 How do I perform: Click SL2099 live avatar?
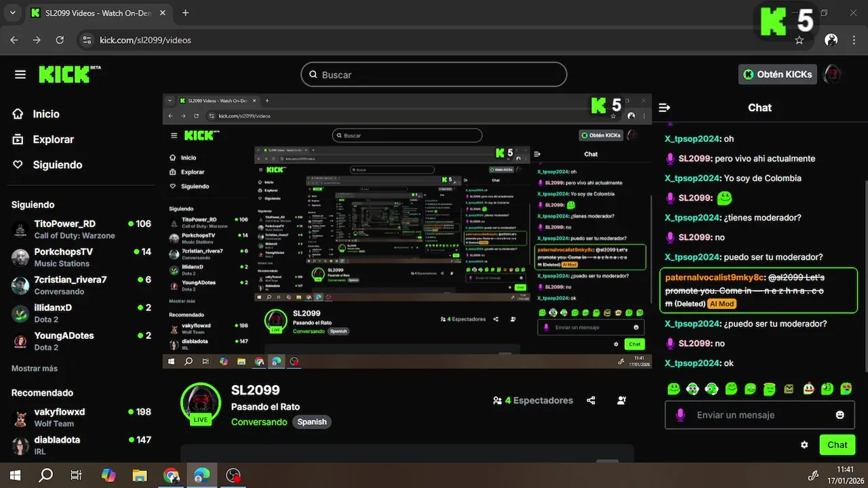(201, 403)
